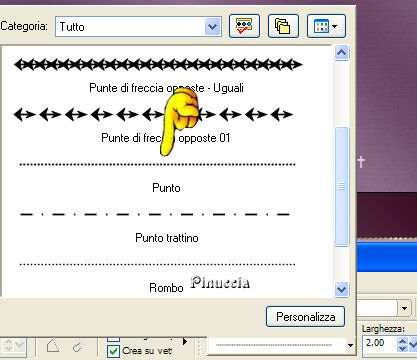Viewport: 417px width, 360px height.
Task: Select the 'Punto trattino' dash-dot line style
Action: 155,214
